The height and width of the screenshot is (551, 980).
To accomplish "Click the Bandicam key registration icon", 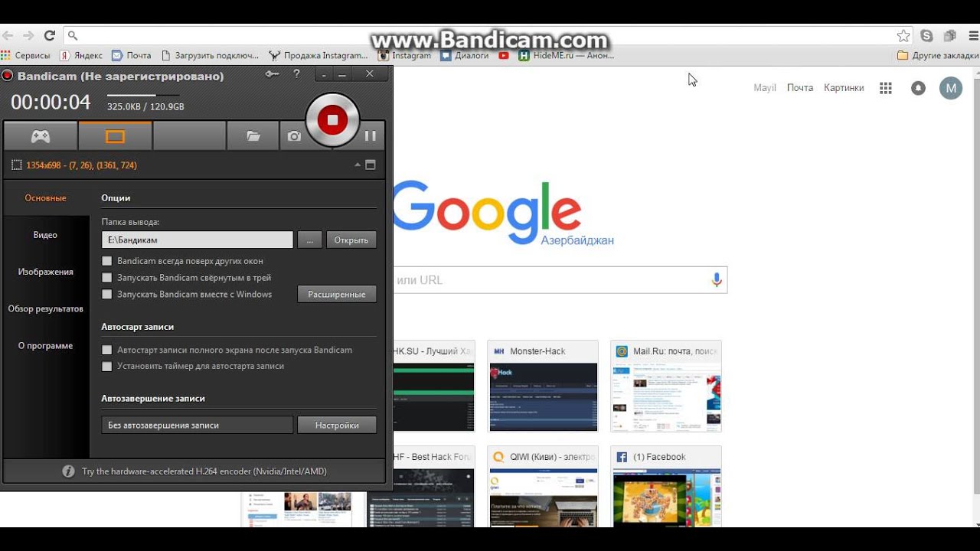I will point(272,74).
